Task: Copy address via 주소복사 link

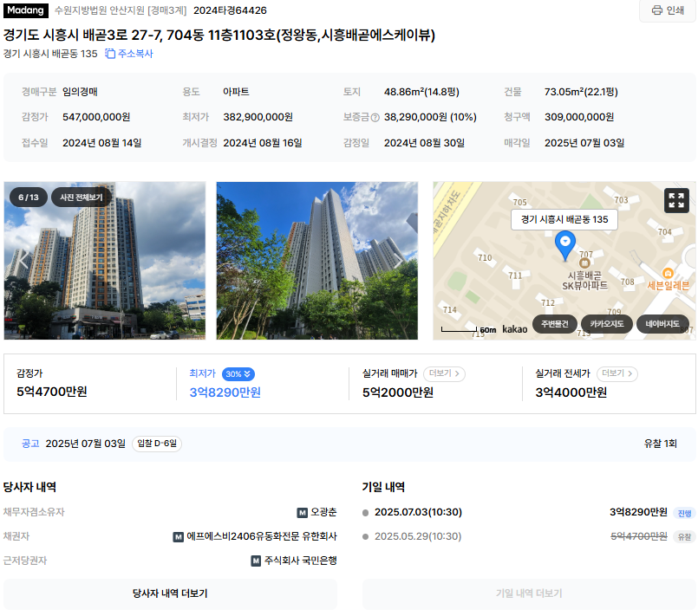Action: pos(129,54)
